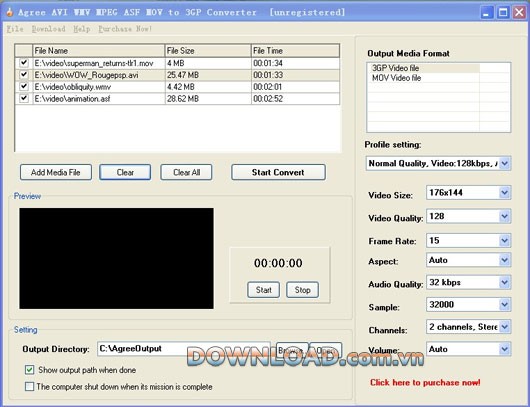This screenshot has height=407, width=530.
Task: Click the File Time column header
Action: tap(295, 51)
